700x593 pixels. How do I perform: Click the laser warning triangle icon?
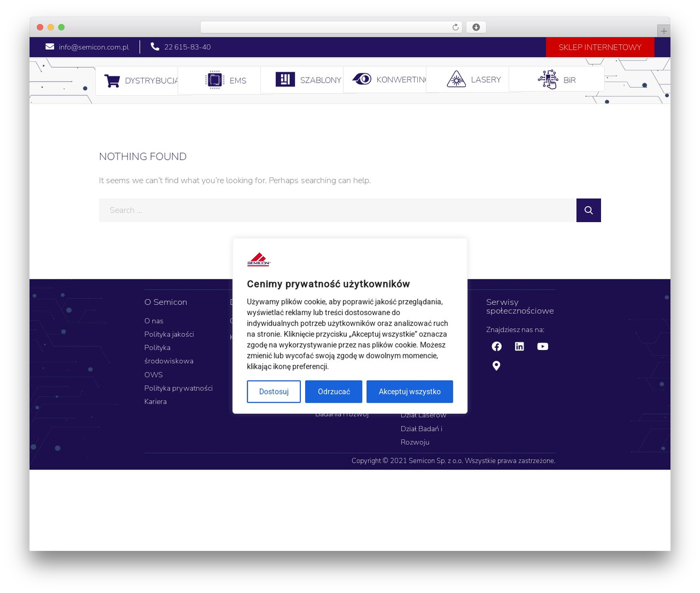point(456,79)
